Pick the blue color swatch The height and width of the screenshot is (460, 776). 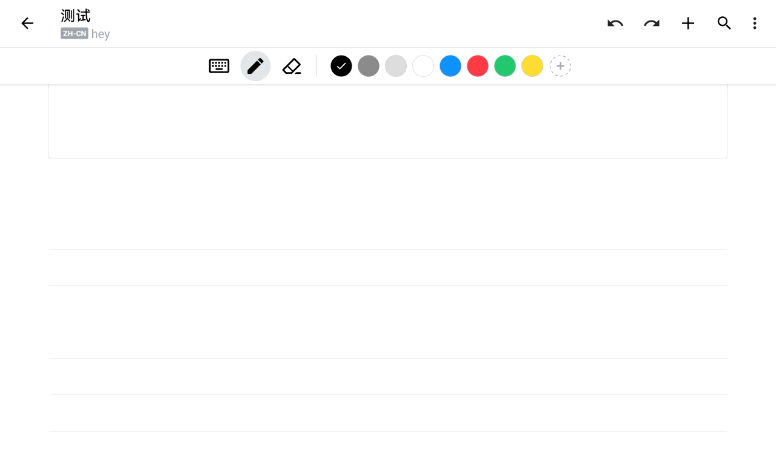450,66
